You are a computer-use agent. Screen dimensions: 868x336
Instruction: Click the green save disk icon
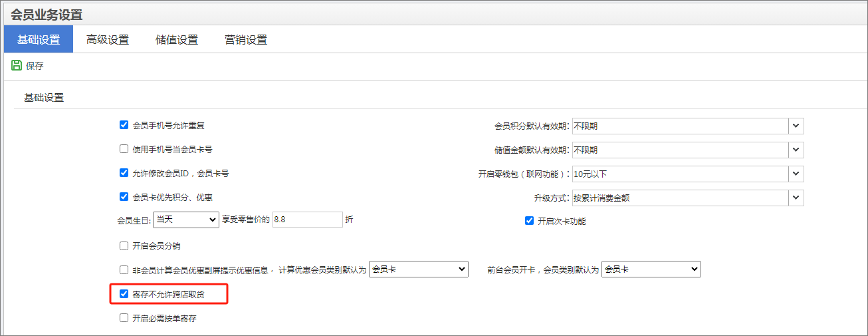[17, 66]
